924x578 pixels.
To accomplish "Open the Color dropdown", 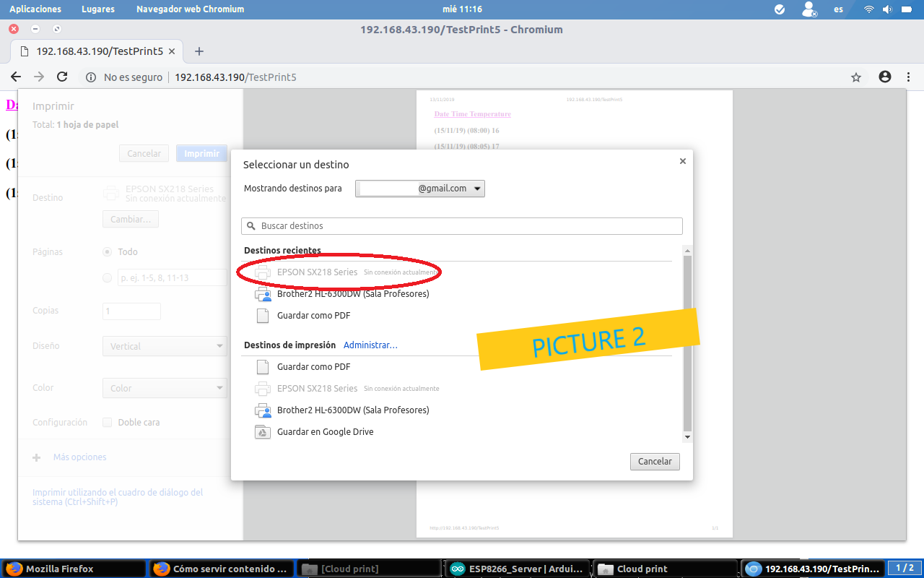I will coord(165,388).
